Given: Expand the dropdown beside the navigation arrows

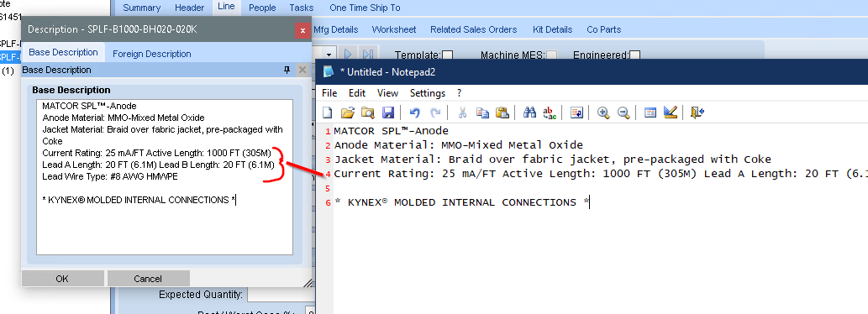Looking at the screenshot, I should click(329, 55).
